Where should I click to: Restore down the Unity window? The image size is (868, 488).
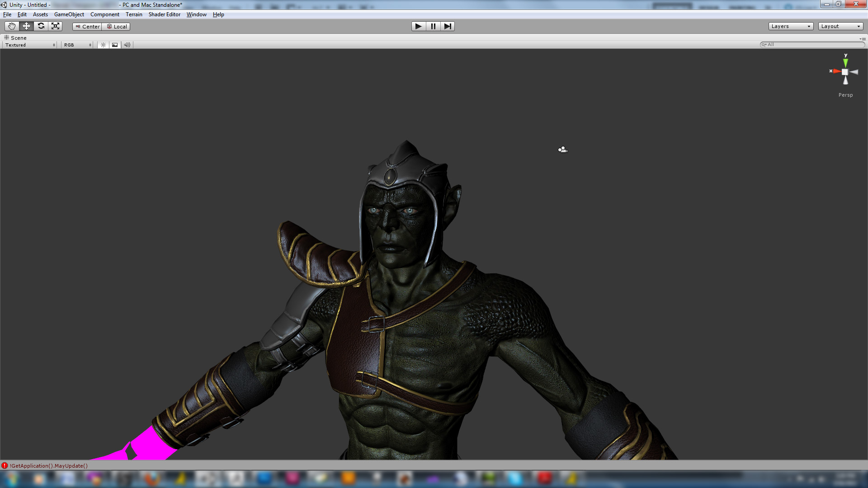(x=839, y=4)
